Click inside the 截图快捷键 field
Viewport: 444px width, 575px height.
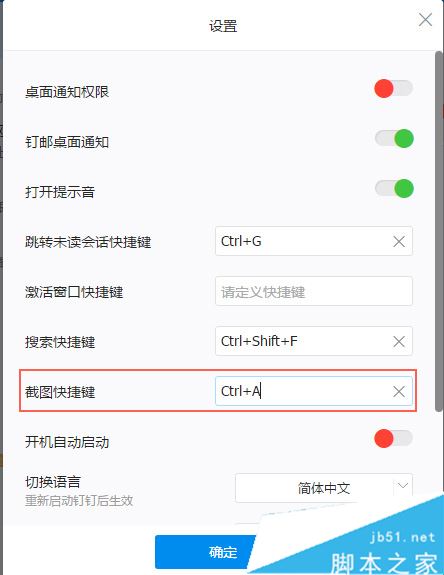click(x=314, y=391)
